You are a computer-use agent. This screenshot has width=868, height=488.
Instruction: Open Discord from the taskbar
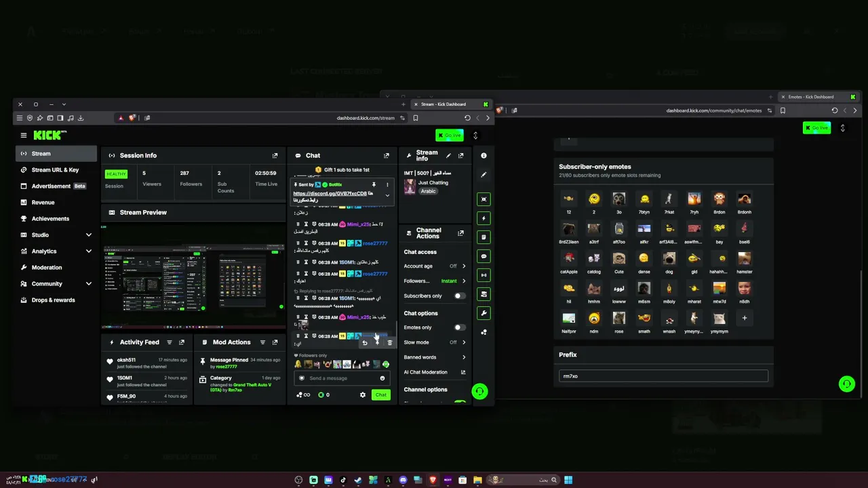tap(403, 481)
